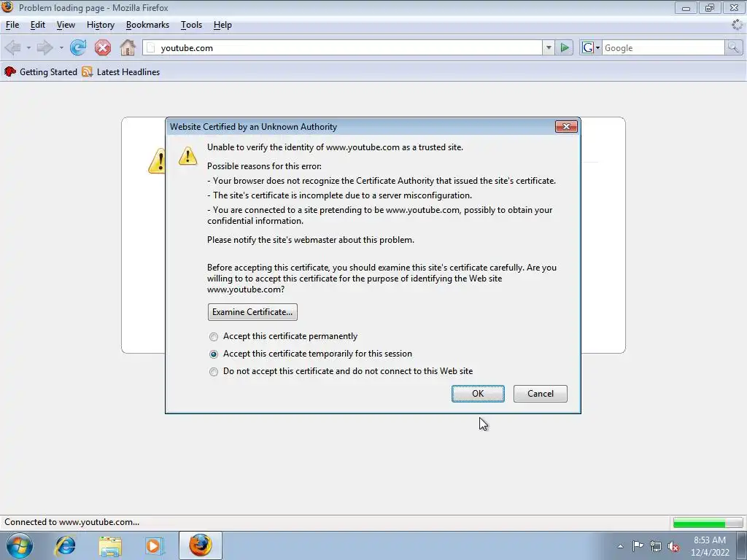
Task: Click the muted volume tray icon
Action: click(673, 547)
